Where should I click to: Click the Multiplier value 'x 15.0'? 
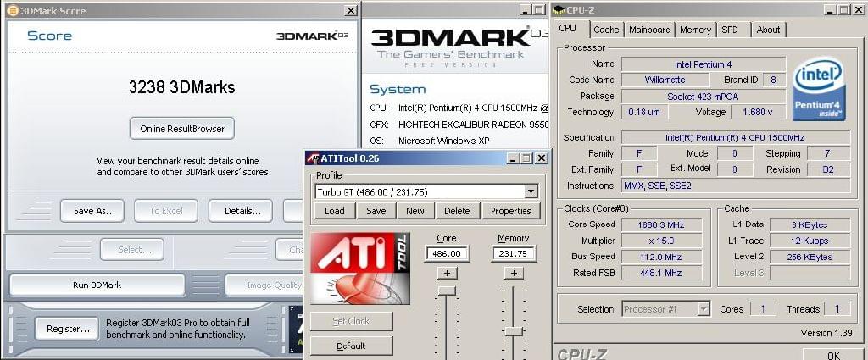click(661, 241)
